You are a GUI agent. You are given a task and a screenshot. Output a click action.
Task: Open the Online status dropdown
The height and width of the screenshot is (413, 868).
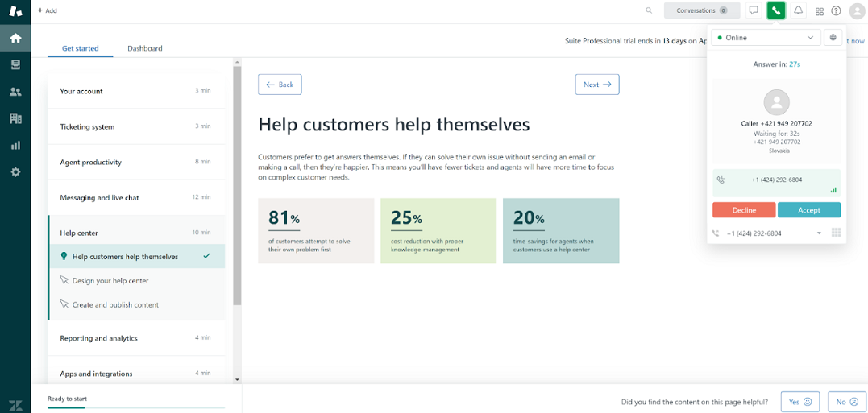click(766, 38)
